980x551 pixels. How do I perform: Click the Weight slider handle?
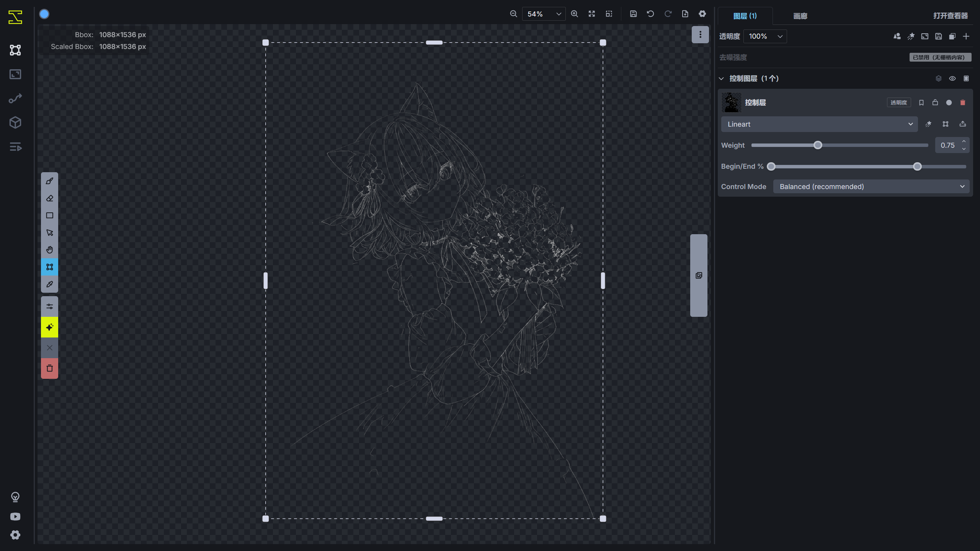818,145
